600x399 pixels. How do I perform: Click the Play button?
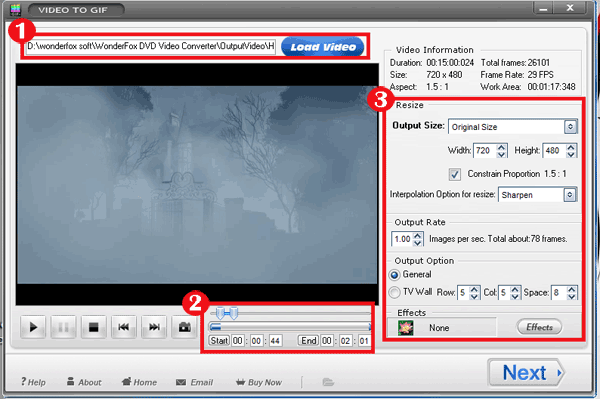point(33,327)
